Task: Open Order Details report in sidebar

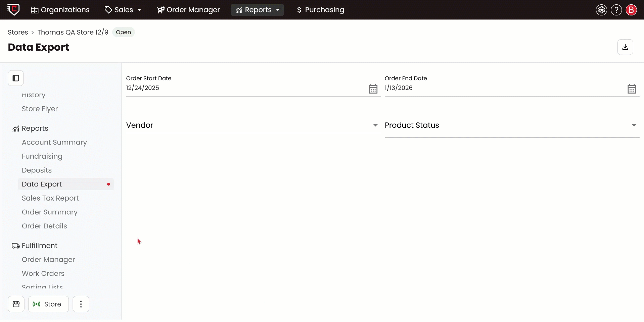Action: (x=44, y=226)
